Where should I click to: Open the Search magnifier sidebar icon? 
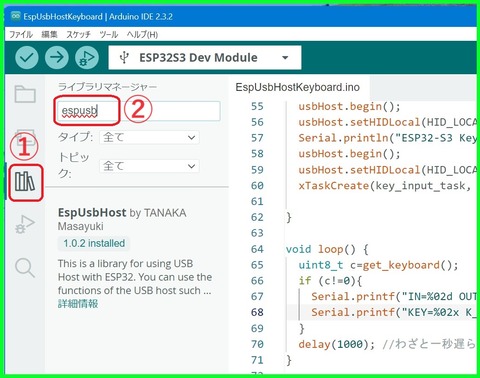25,267
